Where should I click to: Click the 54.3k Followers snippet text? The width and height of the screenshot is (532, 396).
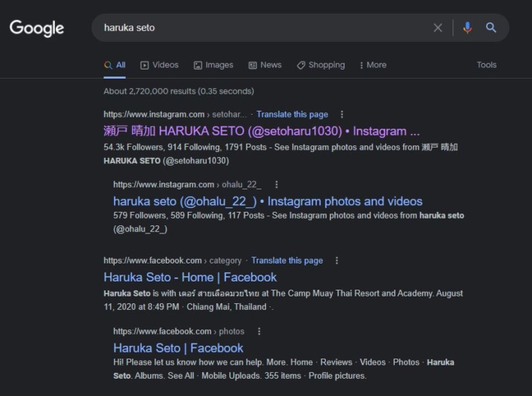[280, 154]
